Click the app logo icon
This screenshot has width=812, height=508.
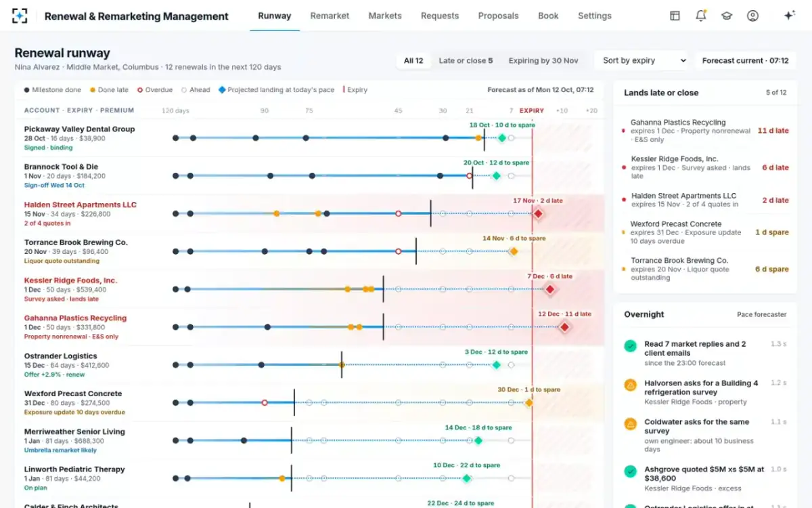pos(20,16)
